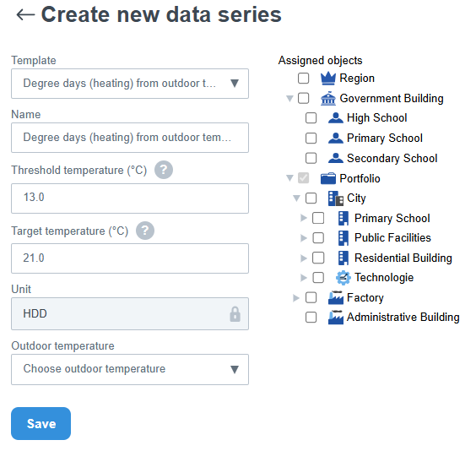The height and width of the screenshot is (451, 476).
Task: Check the Region checkbox
Action: point(303,79)
